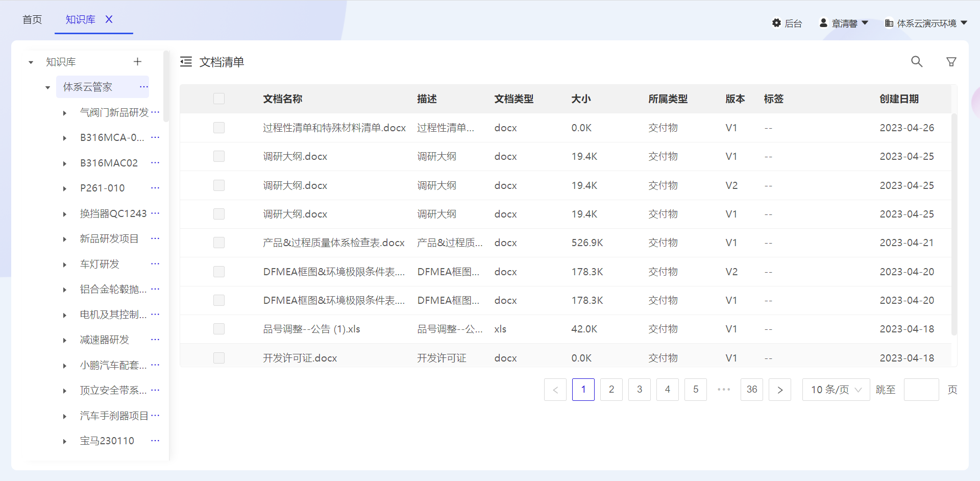Viewport: 980px width, 481px height.
Task: Open the search icon in document list
Action: pyautogui.click(x=917, y=62)
